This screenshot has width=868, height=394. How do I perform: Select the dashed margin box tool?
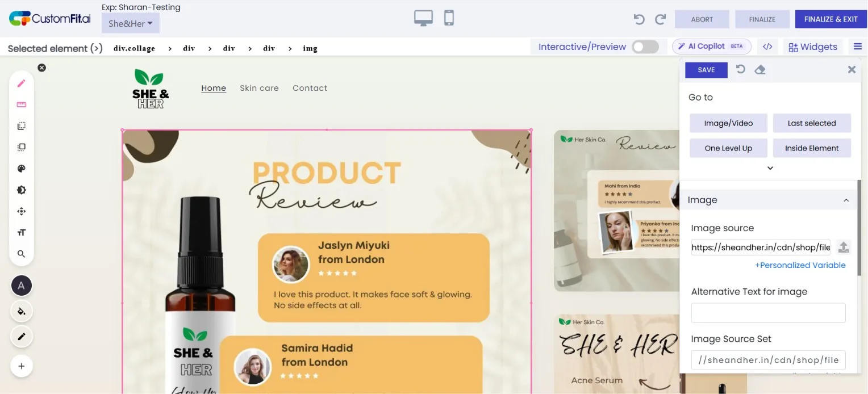coord(22,126)
